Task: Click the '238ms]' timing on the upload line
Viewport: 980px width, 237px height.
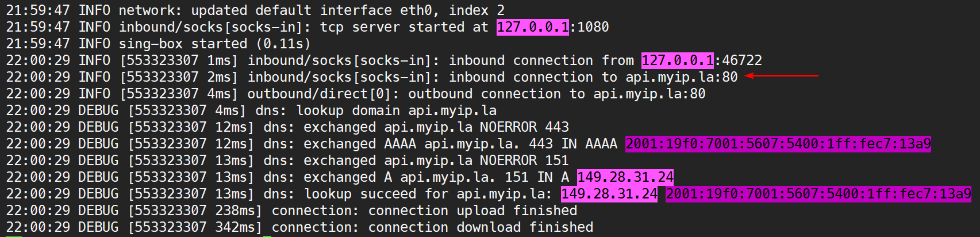Action: (239, 211)
